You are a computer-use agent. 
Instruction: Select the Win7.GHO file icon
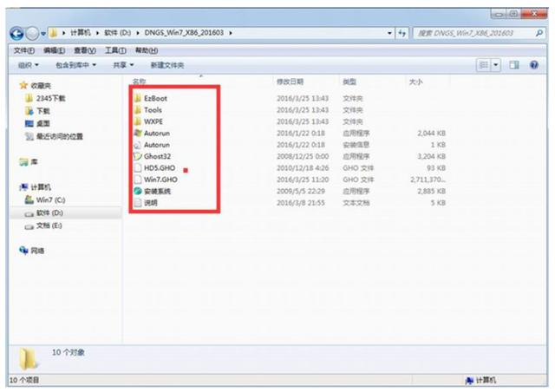coord(138,180)
